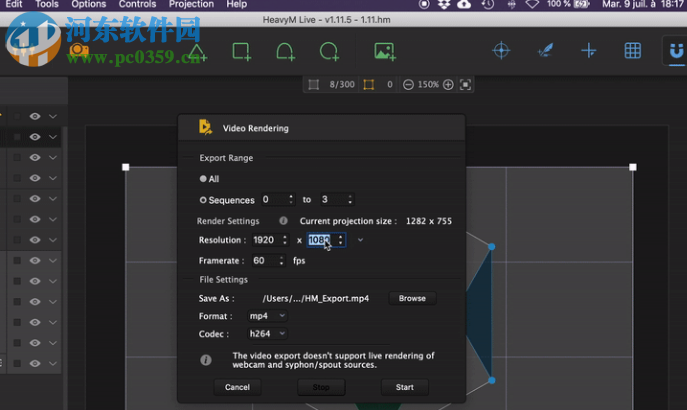The width and height of the screenshot is (687, 410).
Task: Open the Controls menu
Action: [138, 4]
